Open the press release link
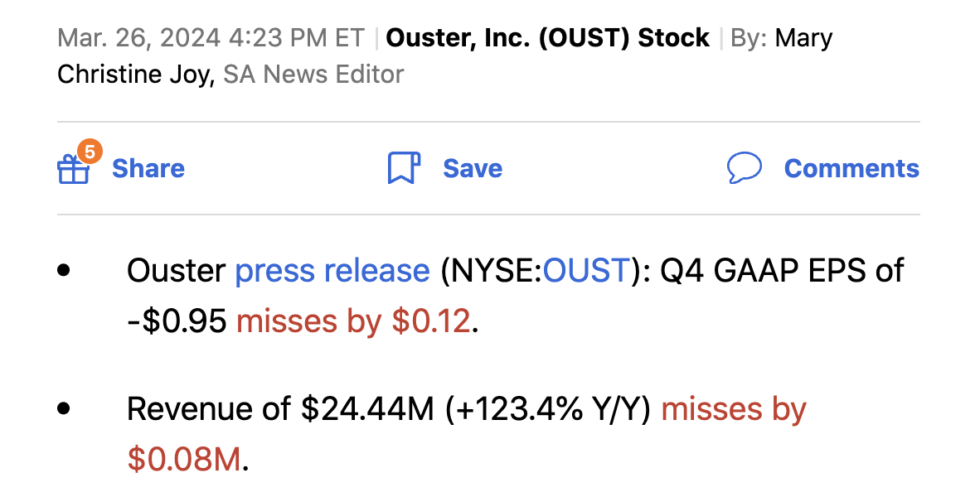Image resolution: width=980 pixels, height=497 pixels. tap(332, 270)
